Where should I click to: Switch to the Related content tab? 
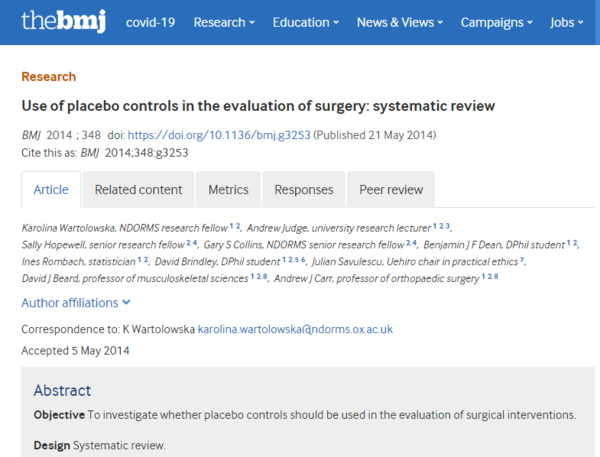tap(139, 189)
